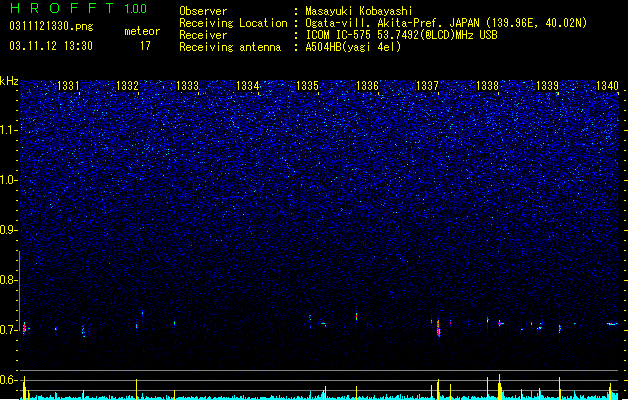
Task: Select the 1340 time marker
Action: click(607, 85)
